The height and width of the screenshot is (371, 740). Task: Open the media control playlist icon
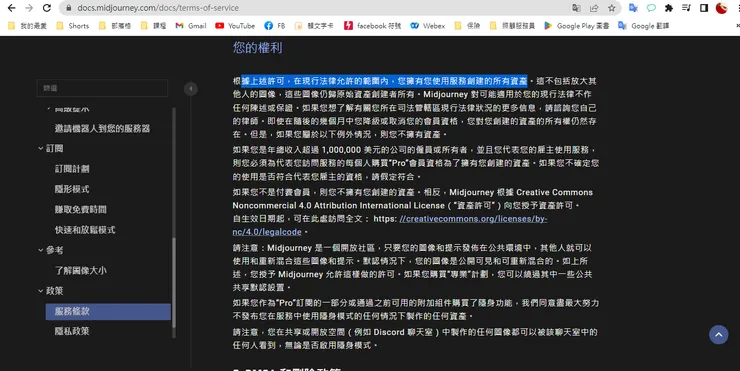(687, 8)
